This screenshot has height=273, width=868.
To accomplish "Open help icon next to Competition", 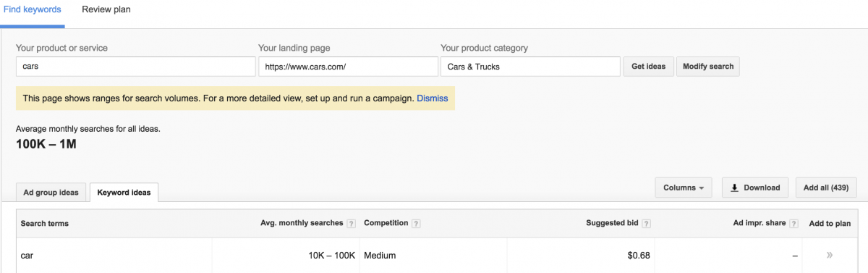I will (x=416, y=224).
